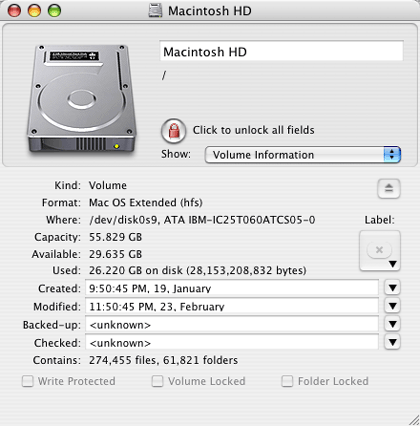420x426 pixels.
Task: Toggle the Write Protected checkbox
Action: tap(28, 381)
